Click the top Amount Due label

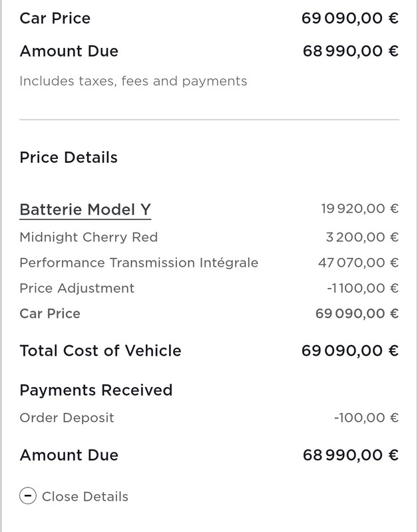tap(69, 51)
